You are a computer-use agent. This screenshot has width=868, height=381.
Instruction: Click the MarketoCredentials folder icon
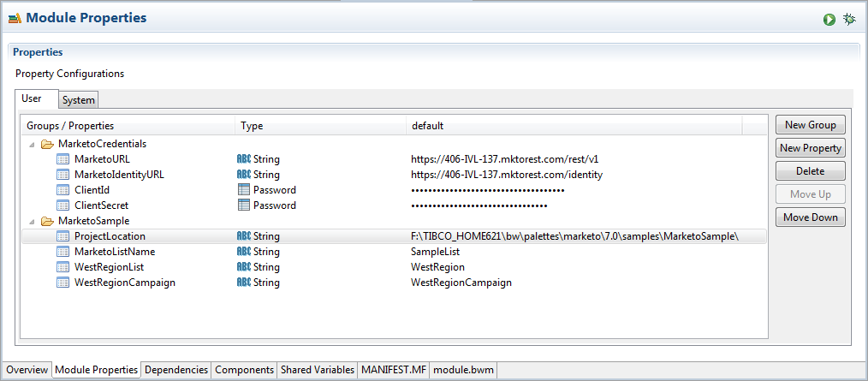click(x=48, y=144)
